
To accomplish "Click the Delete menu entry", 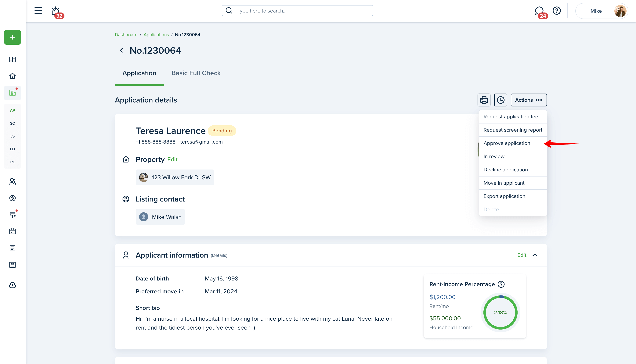I will [513, 209].
